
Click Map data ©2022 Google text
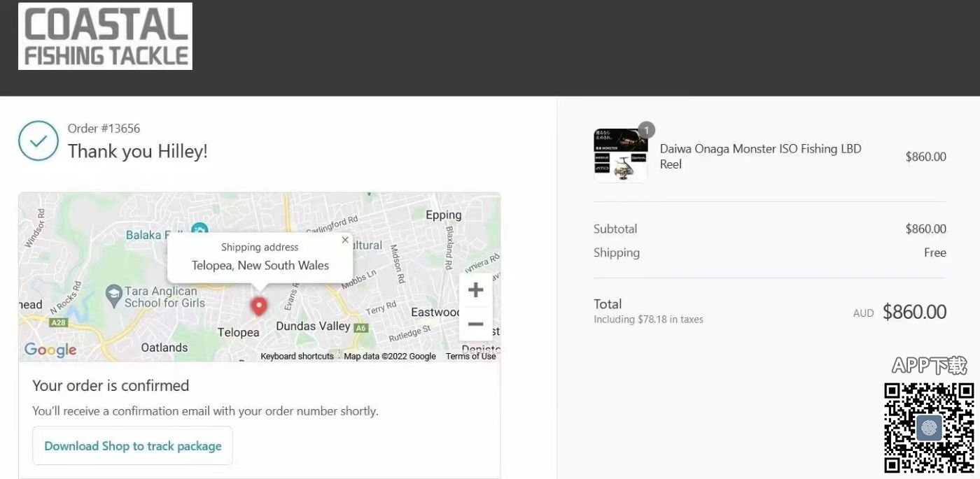pos(390,357)
